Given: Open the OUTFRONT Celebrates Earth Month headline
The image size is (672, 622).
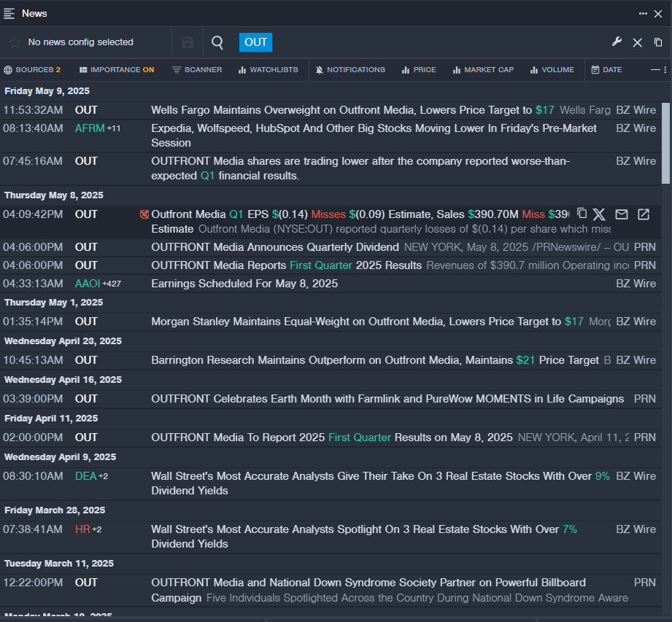Looking at the screenshot, I should [387, 398].
